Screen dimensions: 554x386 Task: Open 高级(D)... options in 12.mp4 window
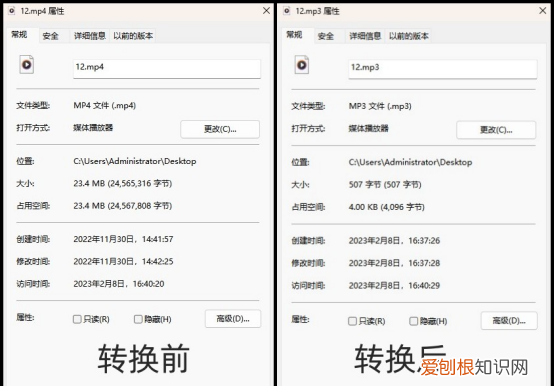(233, 319)
